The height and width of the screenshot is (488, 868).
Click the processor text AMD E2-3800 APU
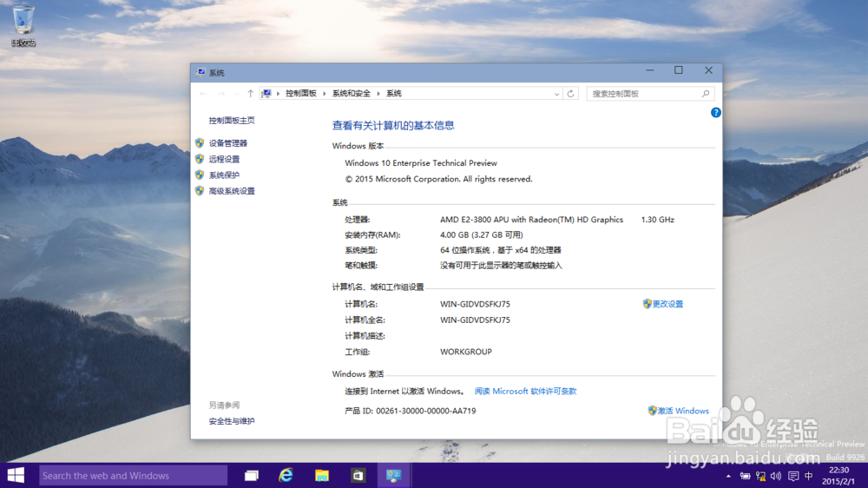click(531, 220)
